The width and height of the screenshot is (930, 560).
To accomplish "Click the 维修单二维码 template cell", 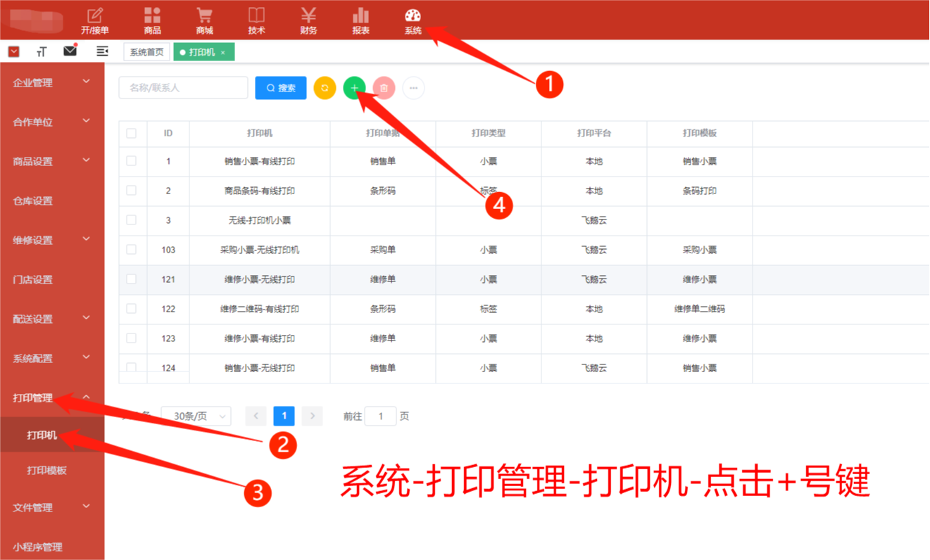I will click(x=700, y=309).
